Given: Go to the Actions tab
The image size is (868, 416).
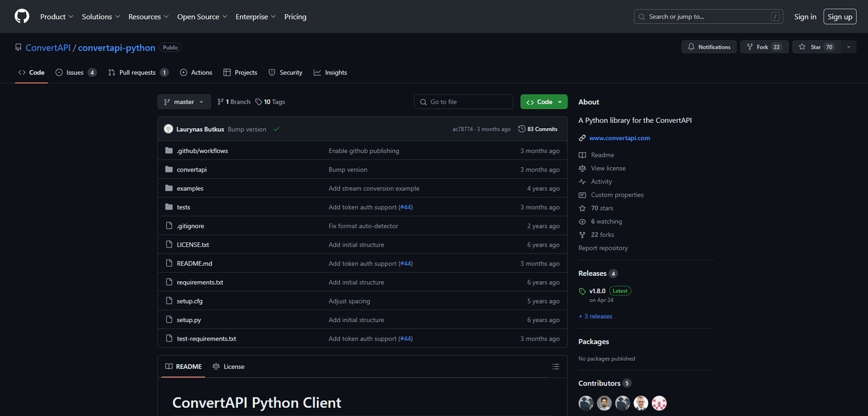Looking at the screenshot, I should point(196,72).
